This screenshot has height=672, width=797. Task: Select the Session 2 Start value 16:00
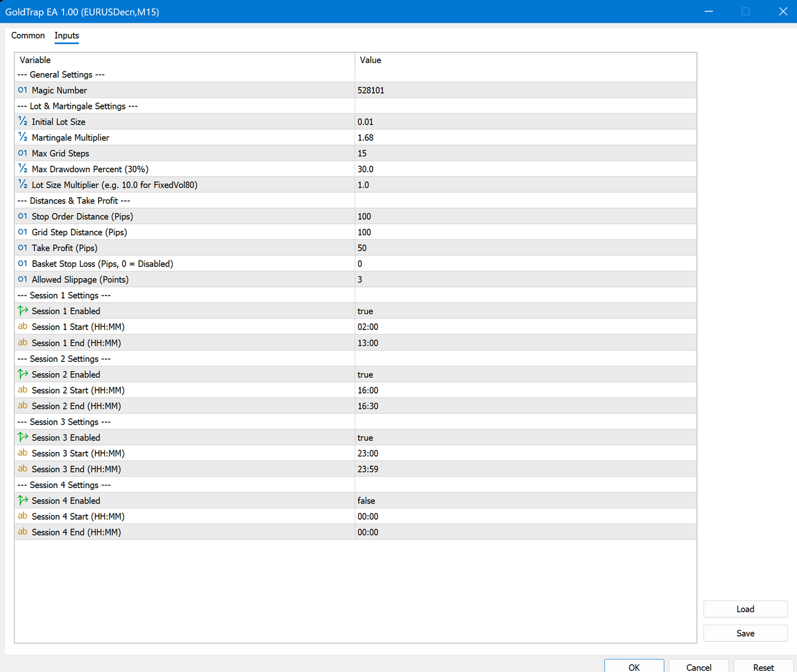pos(368,390)
